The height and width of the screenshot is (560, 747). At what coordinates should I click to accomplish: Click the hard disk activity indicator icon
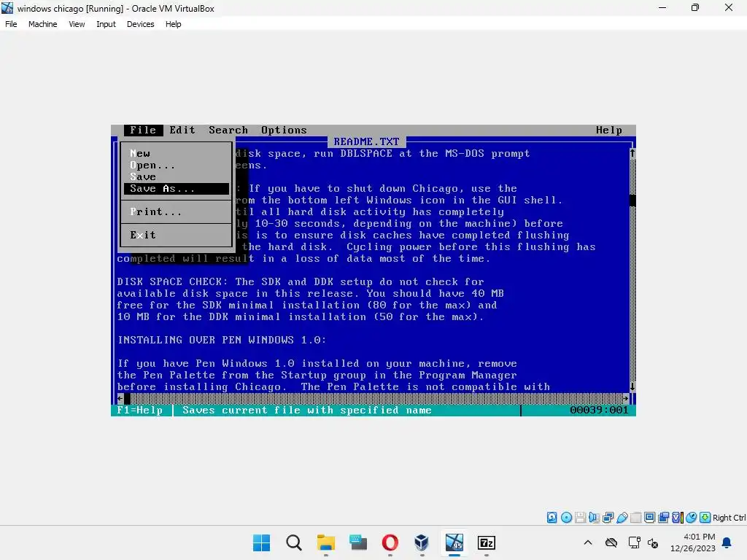[551, 518]
